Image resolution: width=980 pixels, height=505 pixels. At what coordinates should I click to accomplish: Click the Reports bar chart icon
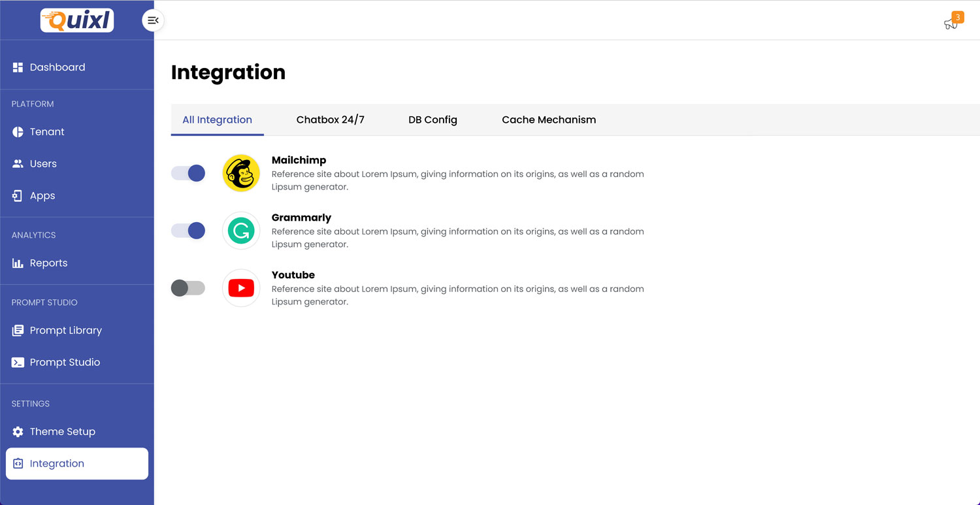coord(18,263)
